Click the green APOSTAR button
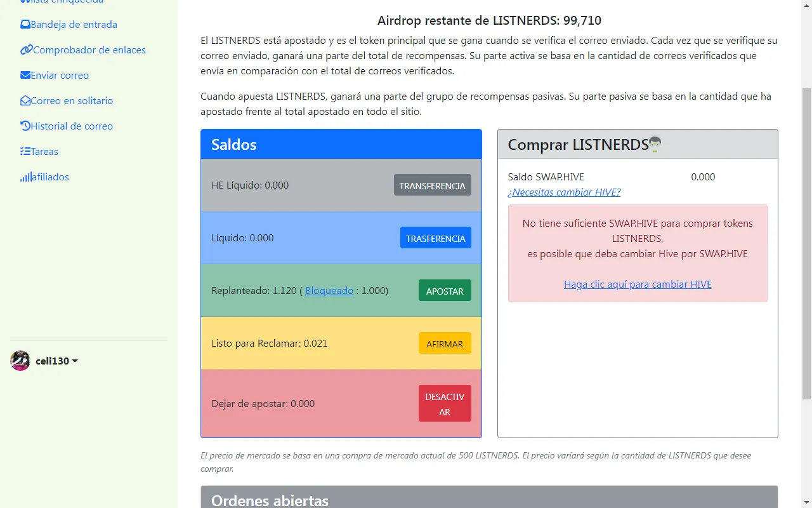The image size is (812, 508). (x=445, y=291)
